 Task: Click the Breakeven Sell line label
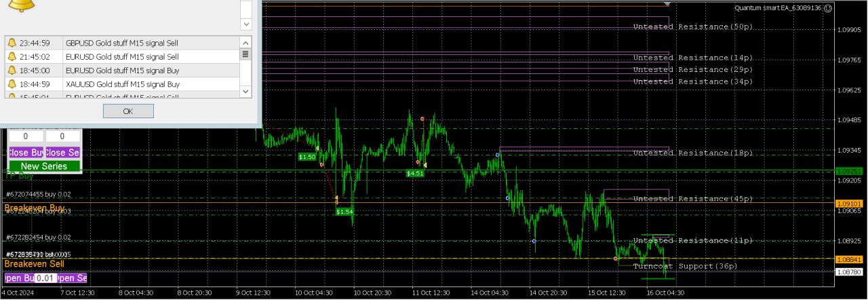35,263
